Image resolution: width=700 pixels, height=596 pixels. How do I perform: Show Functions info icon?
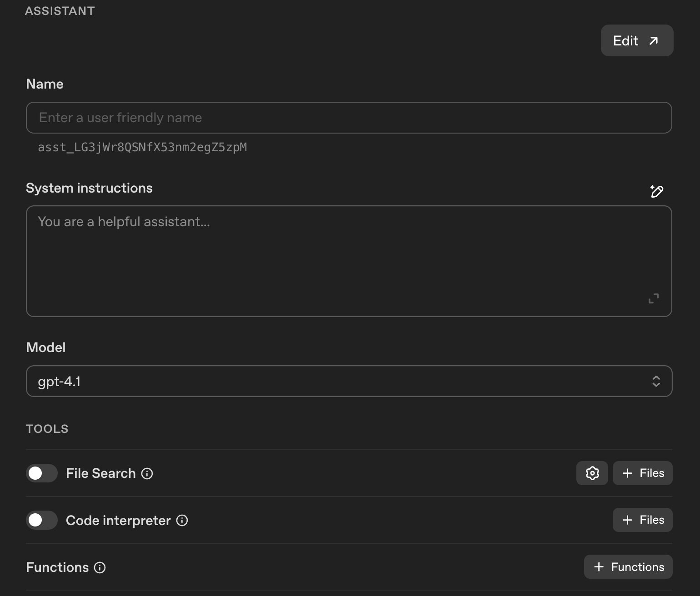pos(100,567)
